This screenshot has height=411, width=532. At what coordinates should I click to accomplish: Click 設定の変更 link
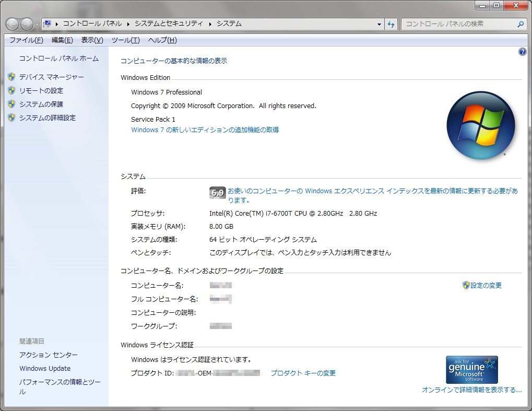pyautogui.click(x=486, y=286)
